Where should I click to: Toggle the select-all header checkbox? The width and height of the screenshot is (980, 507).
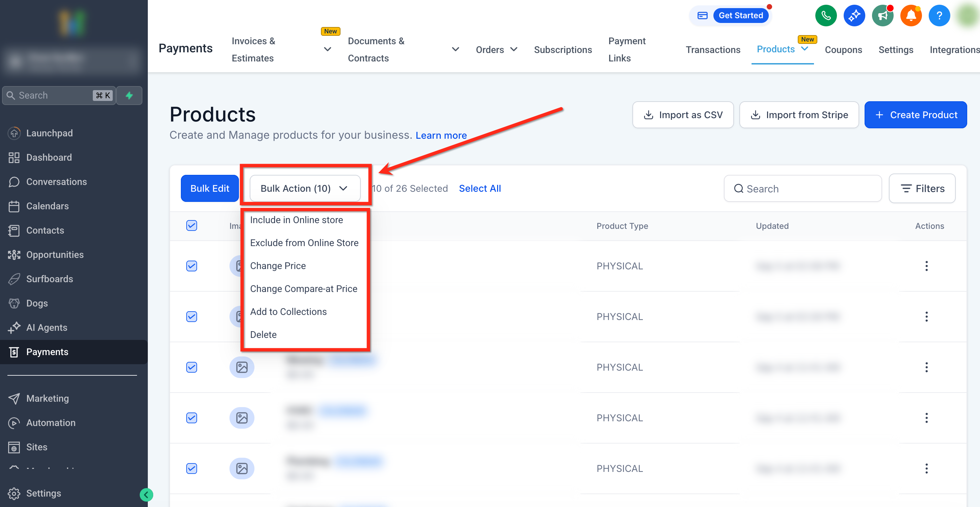point(191,225)
